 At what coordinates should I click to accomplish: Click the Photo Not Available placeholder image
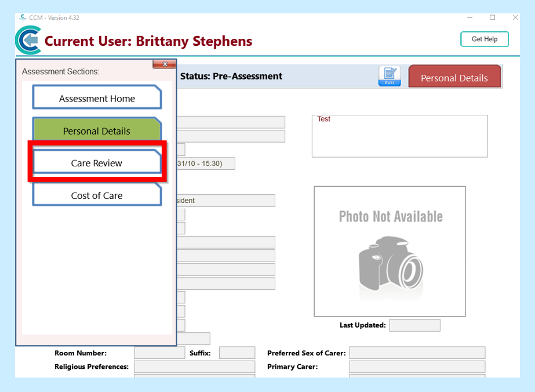click(x=390, y=251)
